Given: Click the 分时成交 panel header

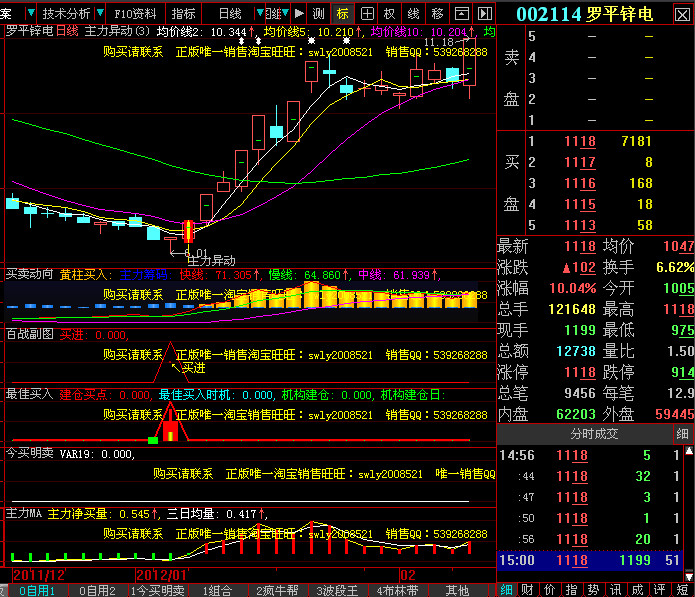Looking at the screenshot, I should click(x=594, y=433).
